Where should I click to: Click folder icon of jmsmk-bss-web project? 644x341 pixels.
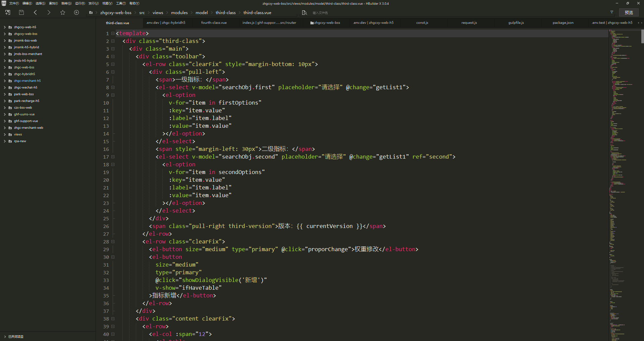pyautogui.click(x=10, y=41)
